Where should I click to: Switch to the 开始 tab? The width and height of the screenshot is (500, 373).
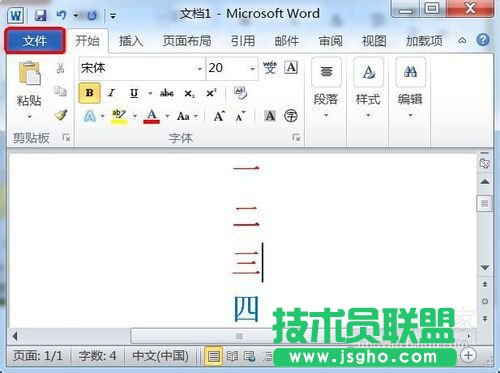point(87,41)
